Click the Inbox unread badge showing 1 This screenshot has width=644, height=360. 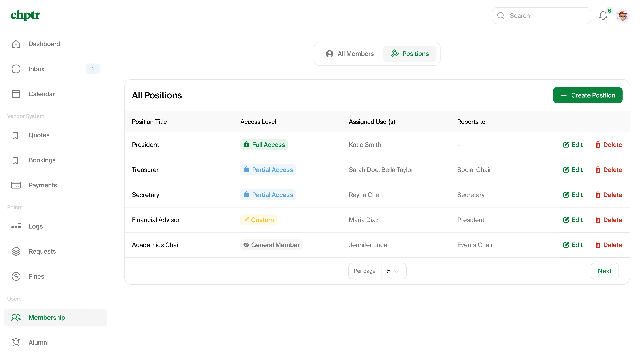pyautogui.click(x=93, y=69)
